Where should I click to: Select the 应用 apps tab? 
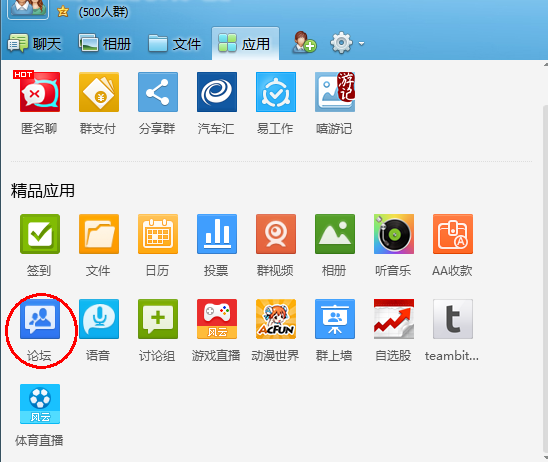pyautogui.click(x=245, y=44)
